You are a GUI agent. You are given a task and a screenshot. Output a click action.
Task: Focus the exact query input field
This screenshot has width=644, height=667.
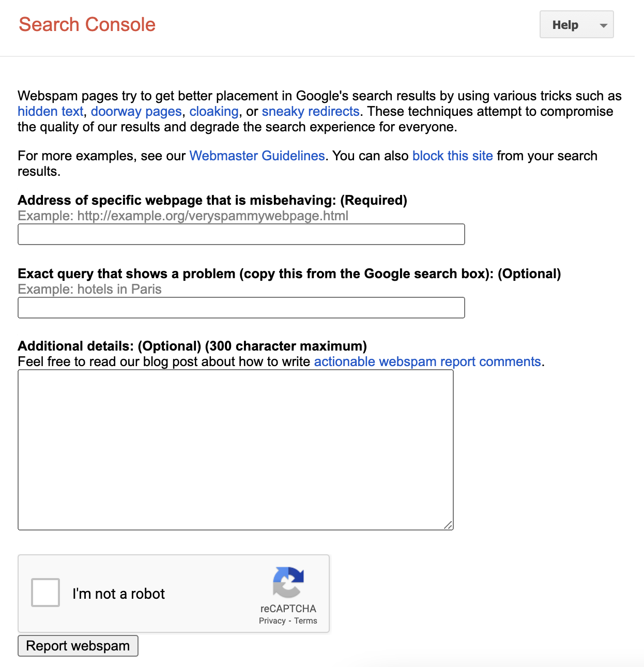[241, 308]
